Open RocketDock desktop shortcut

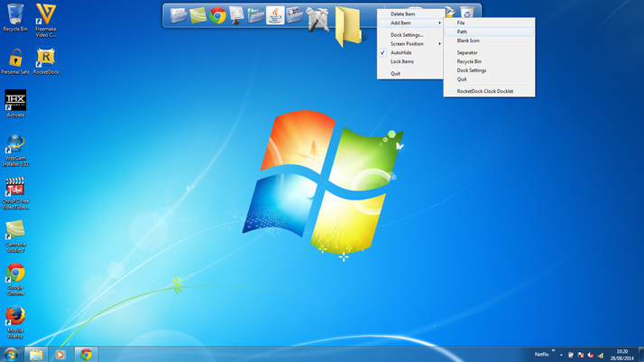tap(46, 61)
